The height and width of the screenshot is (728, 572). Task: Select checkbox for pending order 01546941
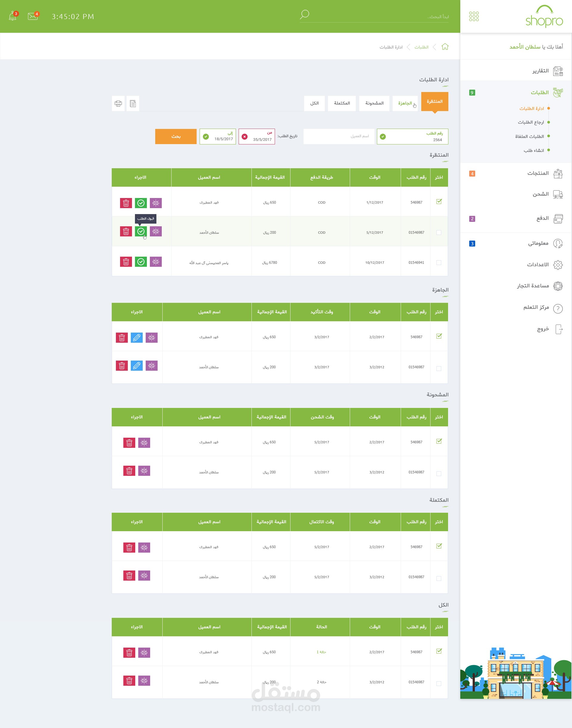(439, 263)
